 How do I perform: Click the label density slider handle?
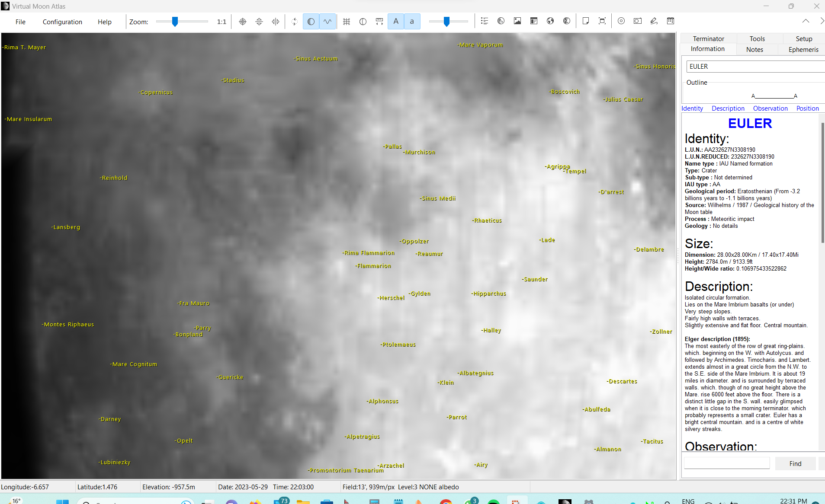point(446,22)
